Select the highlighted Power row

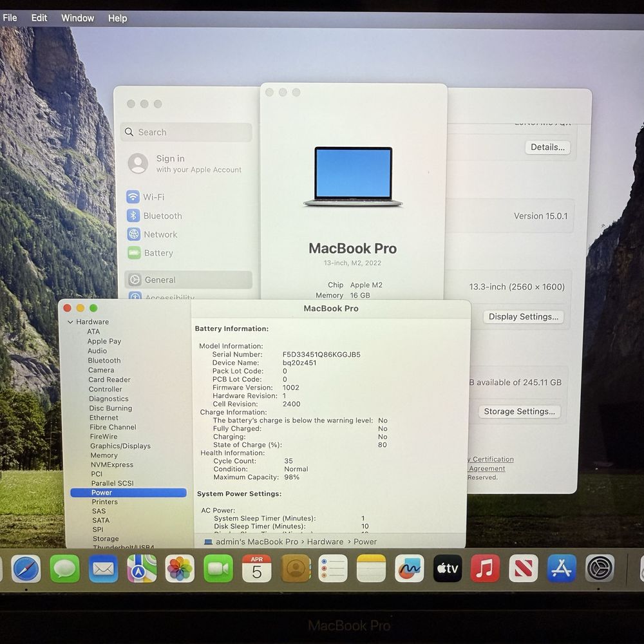(x=128, y=493)
